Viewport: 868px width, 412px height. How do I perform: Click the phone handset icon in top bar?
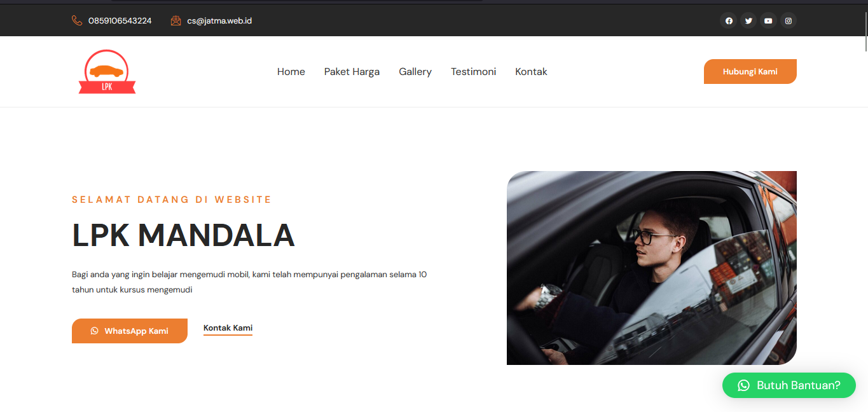[x=77, y=20]
